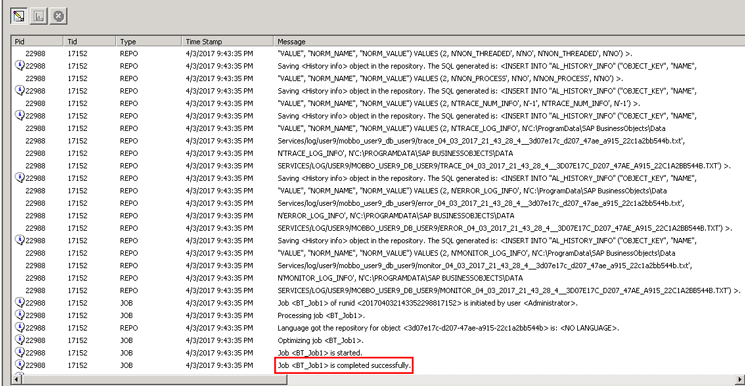Click JOB type cell in 'Optimizing job' row
745x386 pixels.
pos(126,340)
